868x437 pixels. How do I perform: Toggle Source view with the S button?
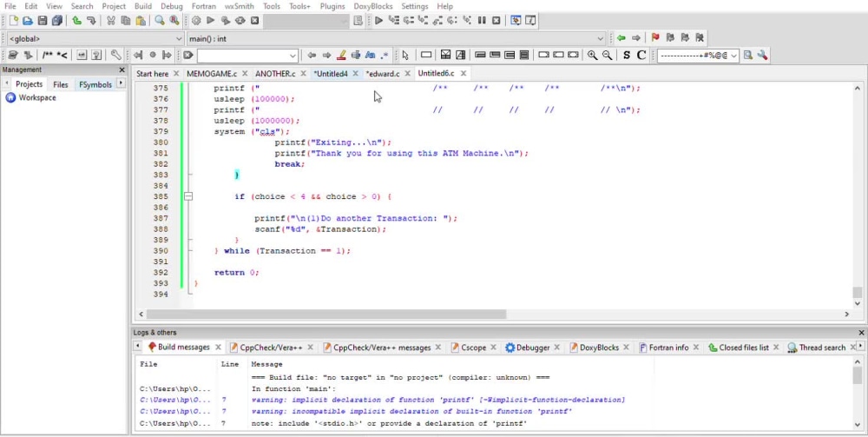(x=627, y=55)
